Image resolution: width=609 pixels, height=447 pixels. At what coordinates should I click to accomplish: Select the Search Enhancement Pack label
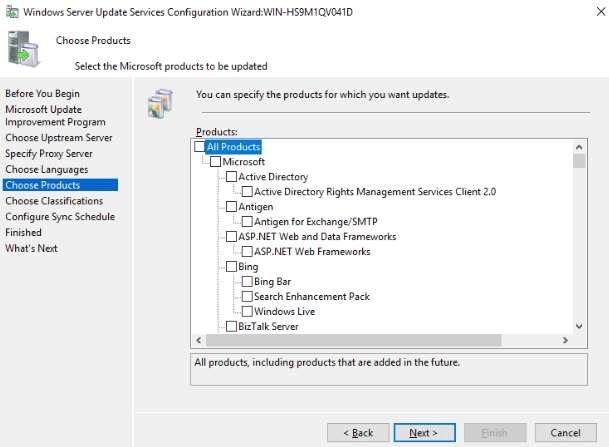312,296
